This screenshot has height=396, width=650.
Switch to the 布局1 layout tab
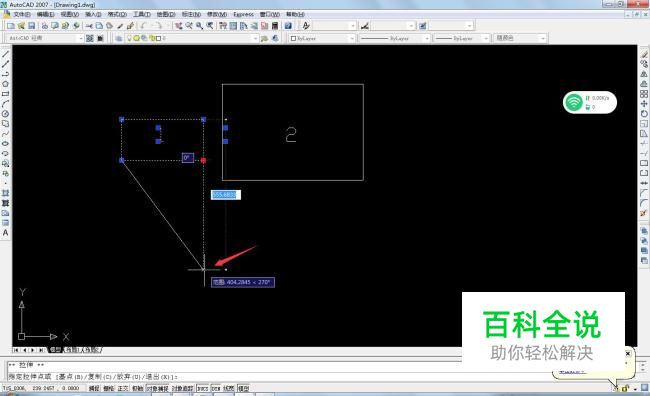coord(72,350)
